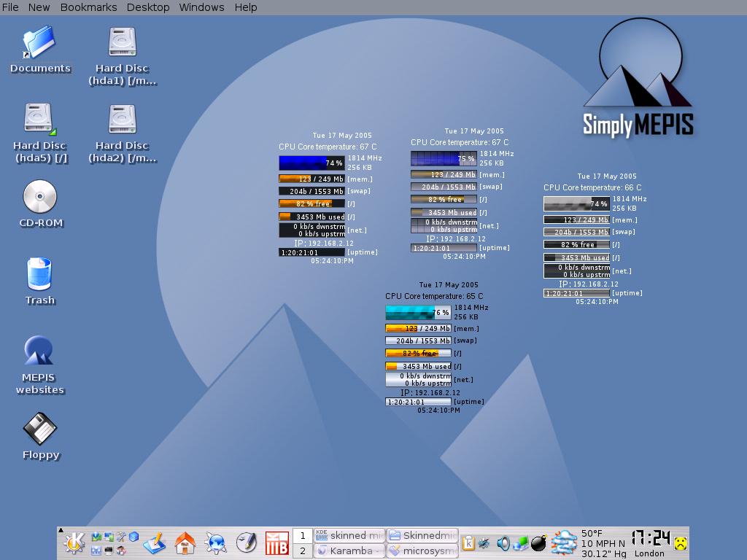Open the Desktop menu
This screenshot has height=560, width=747.
pos(148,7)
